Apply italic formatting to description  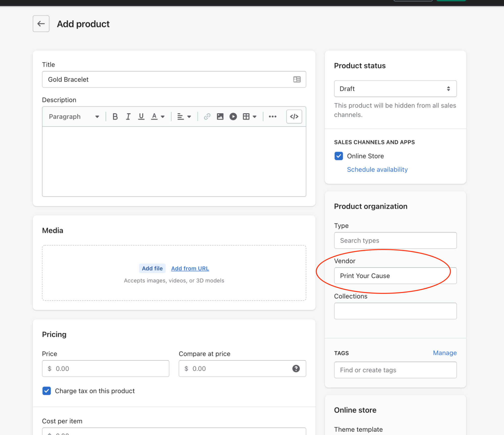point(128,117)
